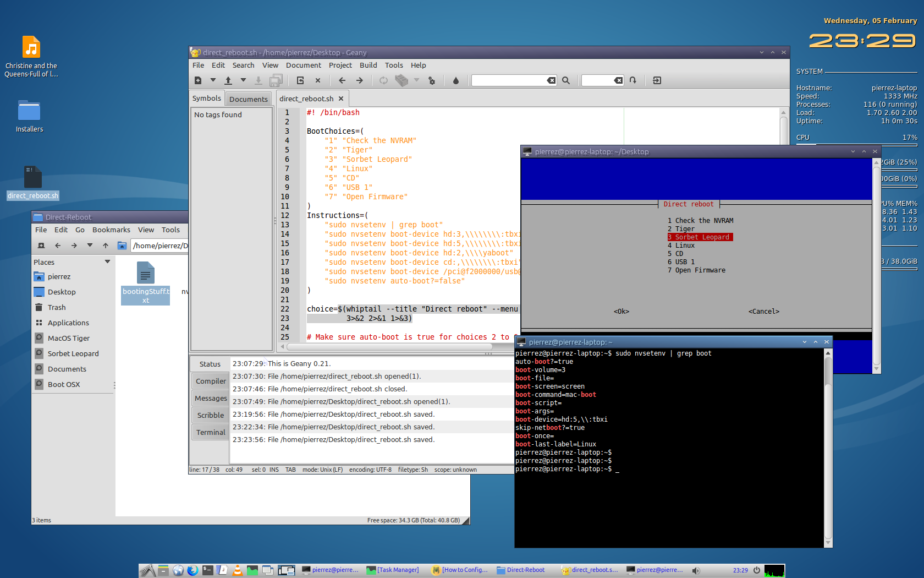This screenshot has height=578, width=924.
Task: Click the revert file icon in Geany's toolbar
Action: pyautogui.click(x=300, y=80)
